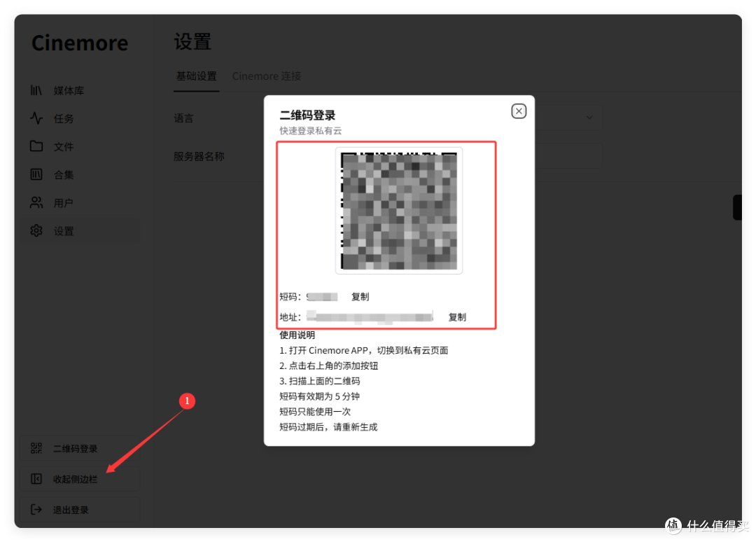Screen dimensions: 756x542
Task: Click the 服务器名称 setting label
Action: tap(199, 156)
